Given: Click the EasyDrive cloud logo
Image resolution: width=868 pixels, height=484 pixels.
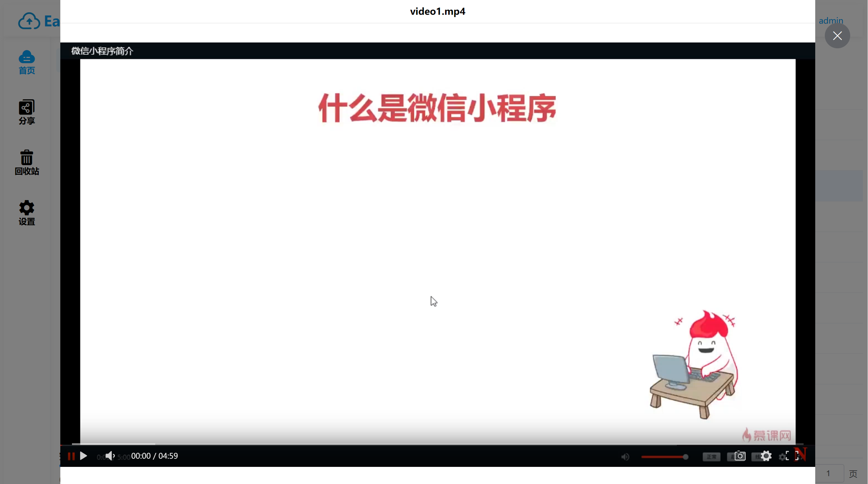Looking at the screenshot, I should 30,21.
